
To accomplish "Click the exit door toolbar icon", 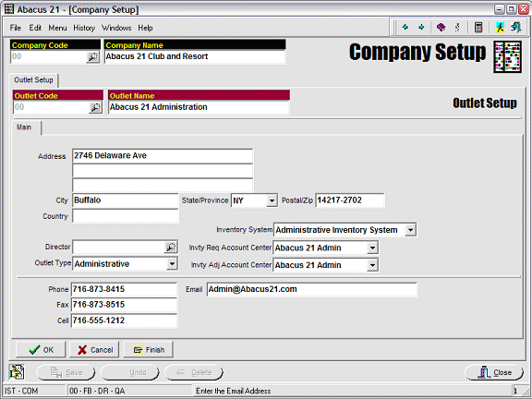I will click(x=516, y=27).
